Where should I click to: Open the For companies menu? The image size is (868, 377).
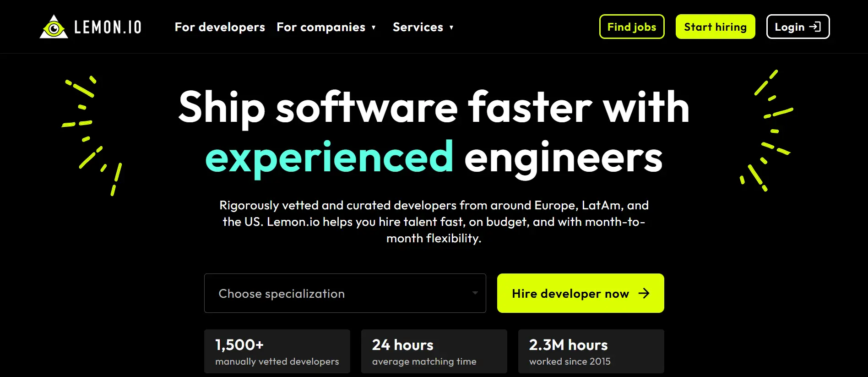pos(321,27)
